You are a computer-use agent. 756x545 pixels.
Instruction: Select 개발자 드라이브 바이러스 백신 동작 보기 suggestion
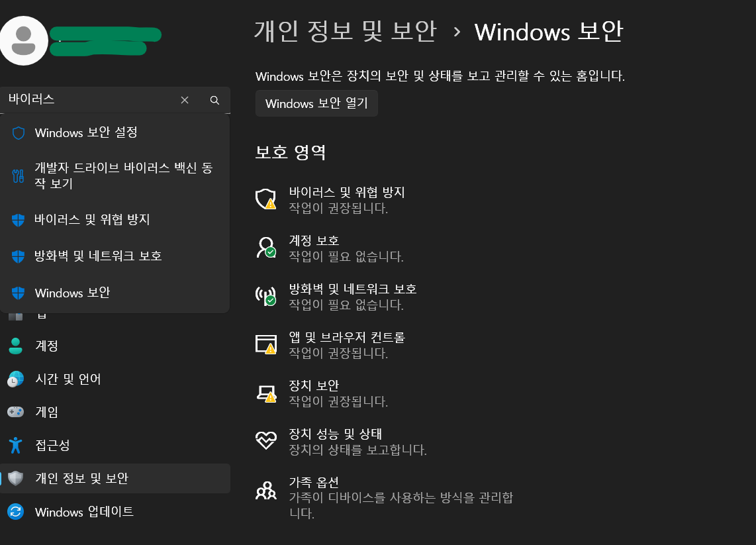click(115, 175)
